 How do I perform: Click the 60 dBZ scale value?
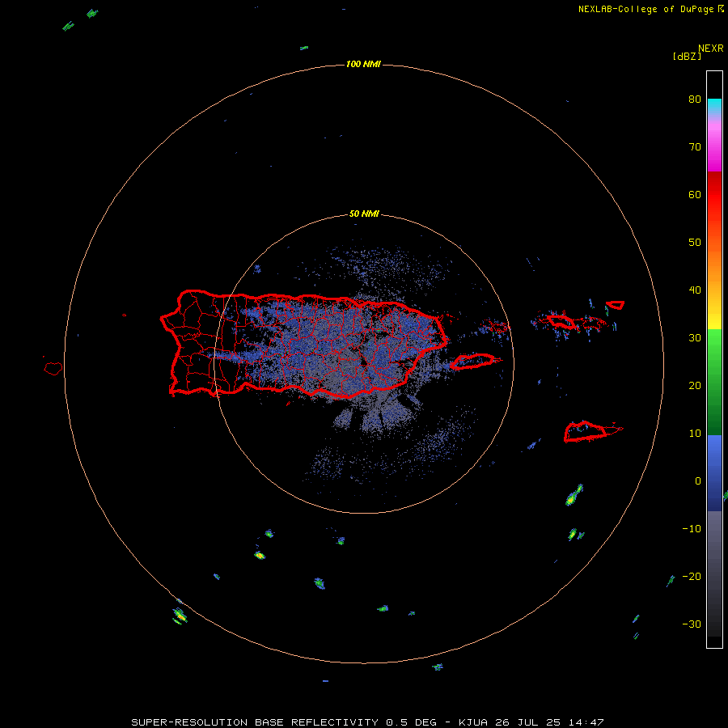point(695,194)
